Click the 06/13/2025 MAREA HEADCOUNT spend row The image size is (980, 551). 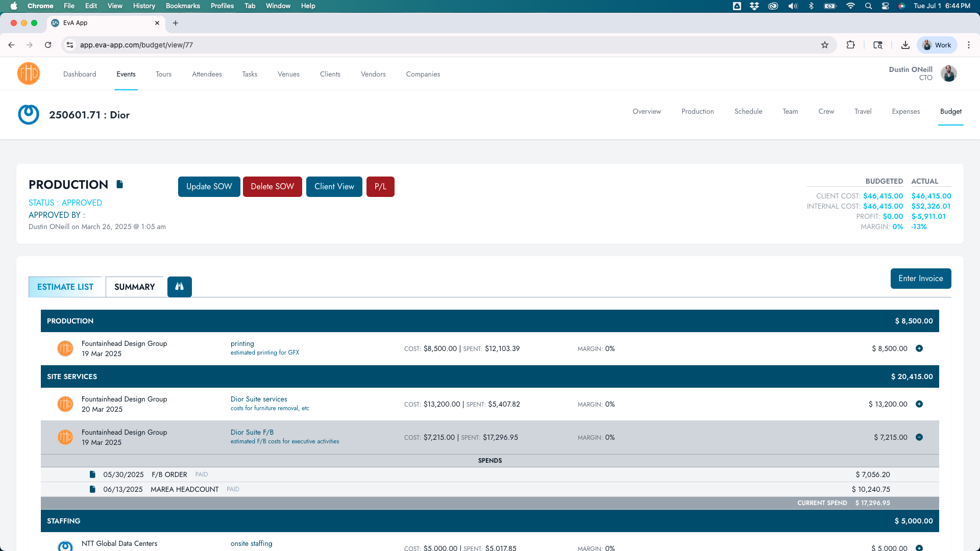tap(490, 489)
